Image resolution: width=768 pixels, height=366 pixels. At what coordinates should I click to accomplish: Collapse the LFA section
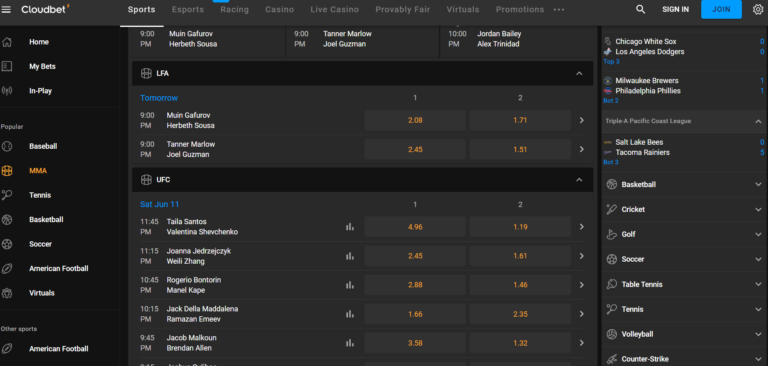point(579,73)
